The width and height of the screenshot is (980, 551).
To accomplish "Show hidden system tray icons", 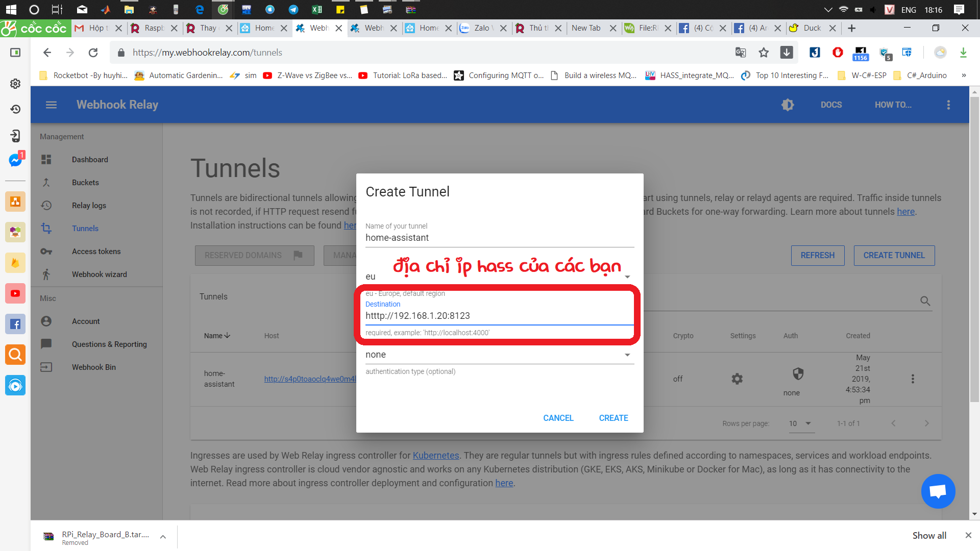I will click(828, 9).
